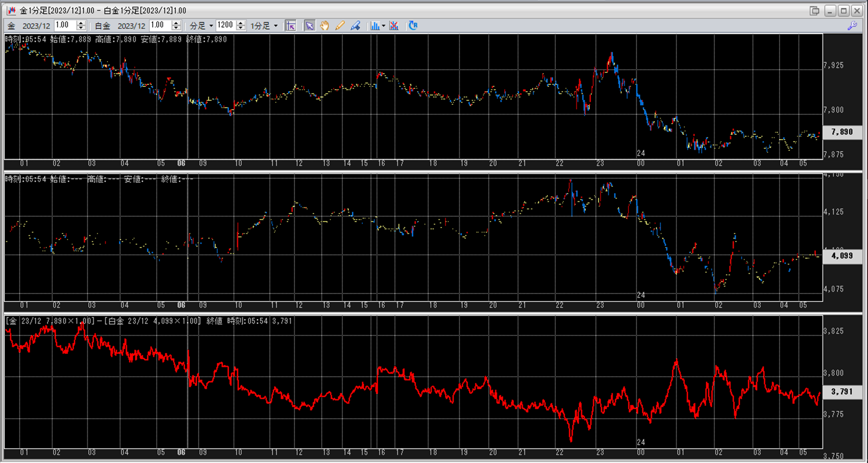
Task: Click the blue reload refresh icon
Action: click(413, 26)
